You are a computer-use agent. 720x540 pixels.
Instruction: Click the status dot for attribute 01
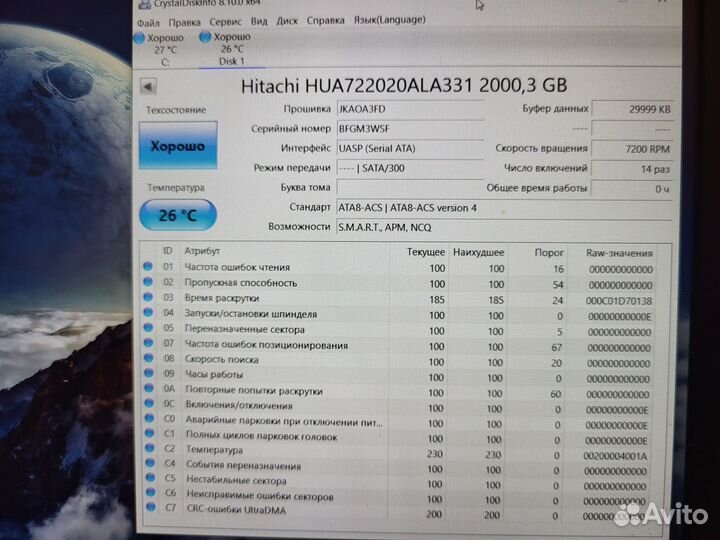148,266
